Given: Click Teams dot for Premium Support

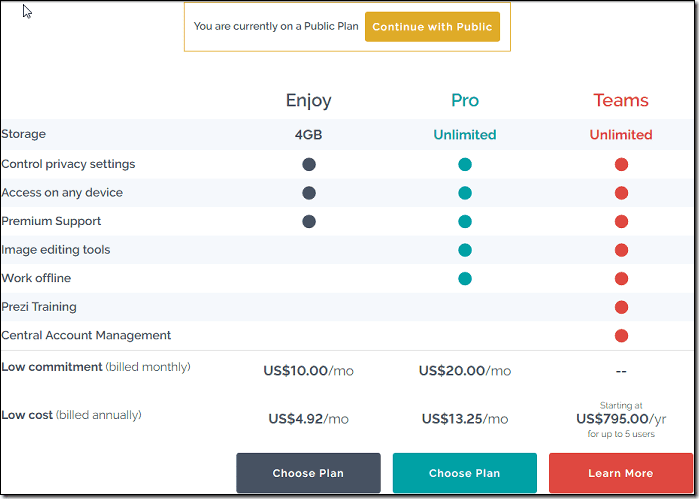Looking at the screenshot, I should point(621,222).
